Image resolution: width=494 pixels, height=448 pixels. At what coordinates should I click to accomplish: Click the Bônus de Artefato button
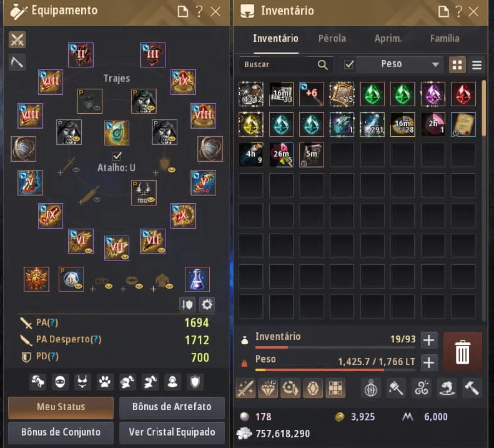point(172,407)
